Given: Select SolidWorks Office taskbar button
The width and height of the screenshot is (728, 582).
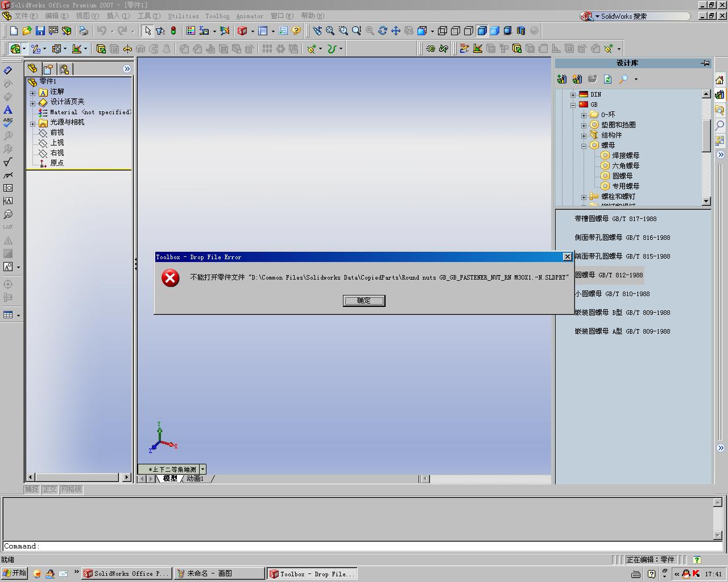Looking at the screenshot, I should point(126,573).
